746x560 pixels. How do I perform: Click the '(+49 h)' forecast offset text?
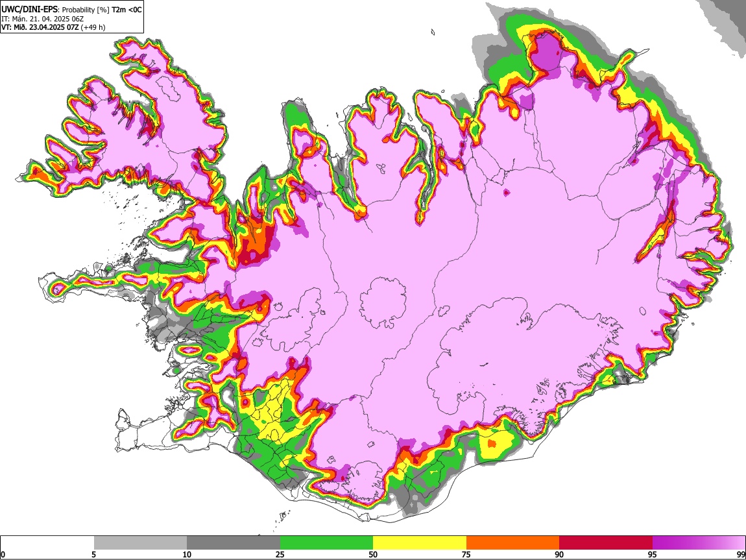click(93, 27)
